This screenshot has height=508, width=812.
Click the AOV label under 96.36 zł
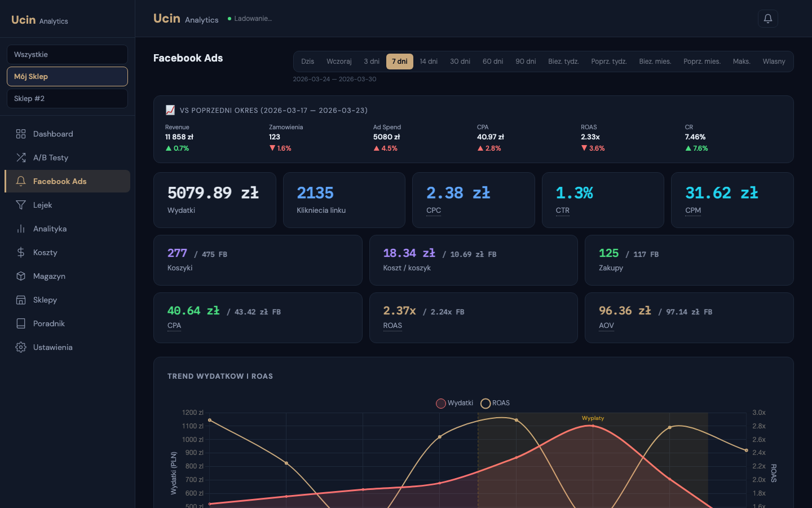(606, 326)
